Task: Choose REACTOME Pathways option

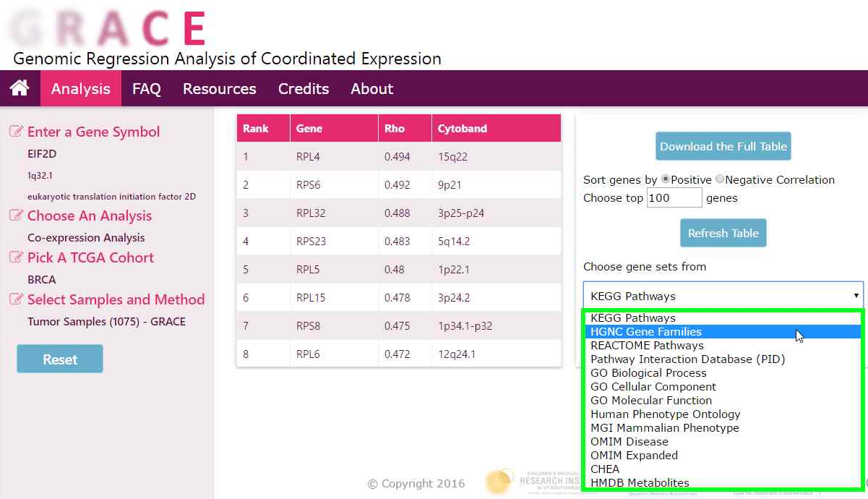Action: [647, 346]
